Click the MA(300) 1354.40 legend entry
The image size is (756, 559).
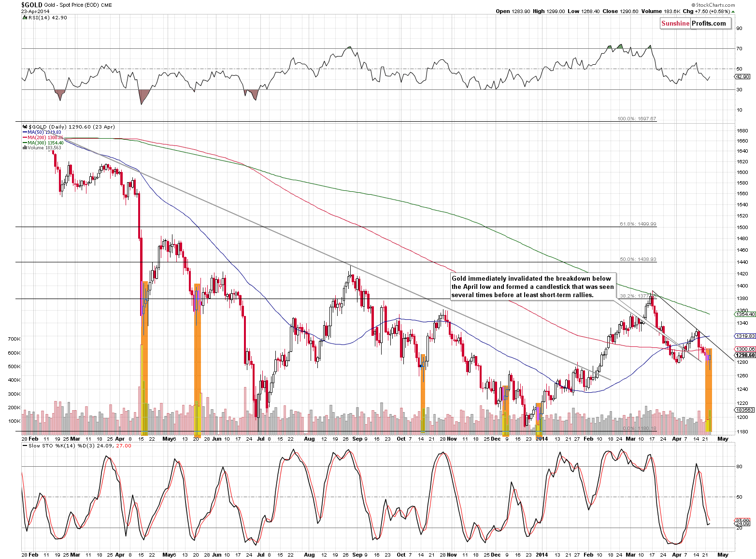(x=43, y=143)
